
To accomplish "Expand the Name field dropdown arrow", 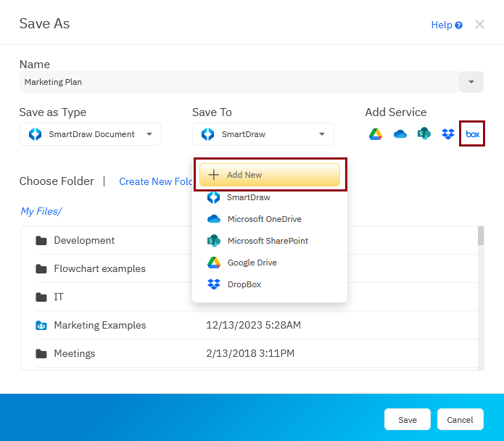I will pyautogui.click(x=471, y=82).
